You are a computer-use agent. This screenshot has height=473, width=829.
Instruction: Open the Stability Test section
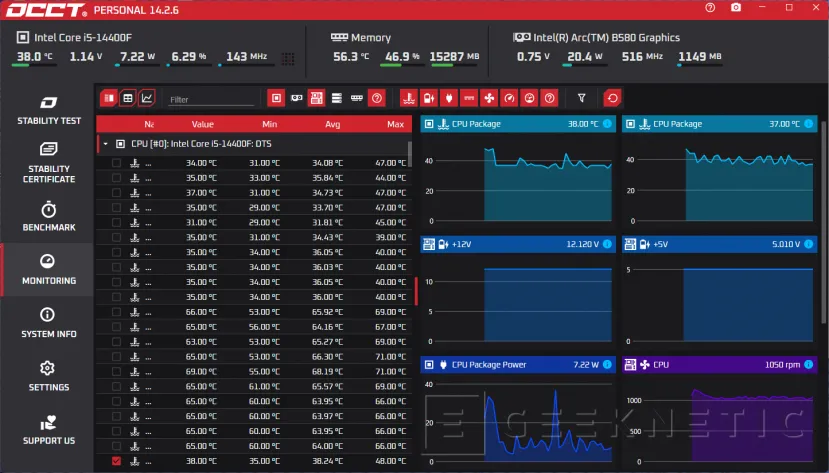(x=48, y=110)
